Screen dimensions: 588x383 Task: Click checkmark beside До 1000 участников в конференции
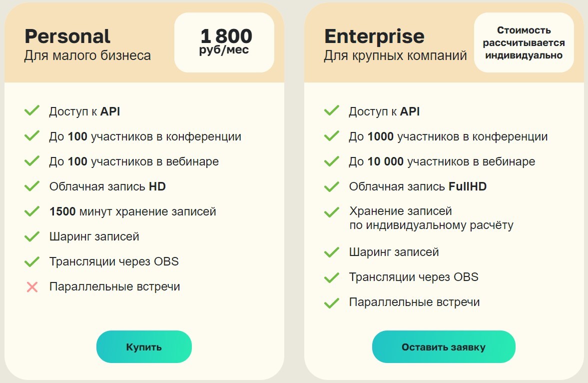click(x=332, y=135)
